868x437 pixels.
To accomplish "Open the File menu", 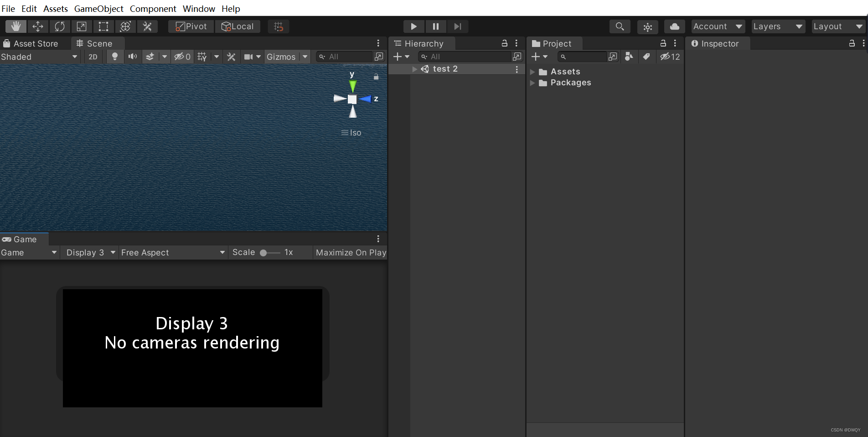I will [x=8, y=9].
